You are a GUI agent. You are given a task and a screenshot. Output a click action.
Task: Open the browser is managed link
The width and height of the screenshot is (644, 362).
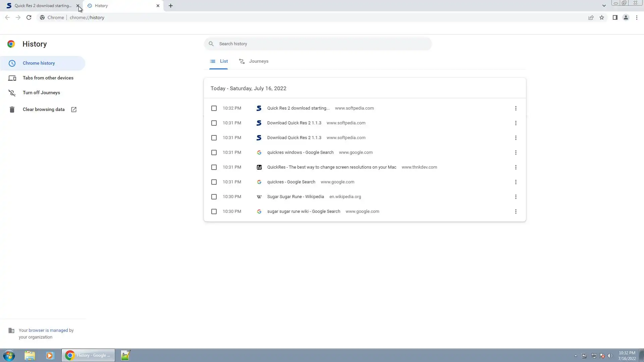tap(48, 330)
